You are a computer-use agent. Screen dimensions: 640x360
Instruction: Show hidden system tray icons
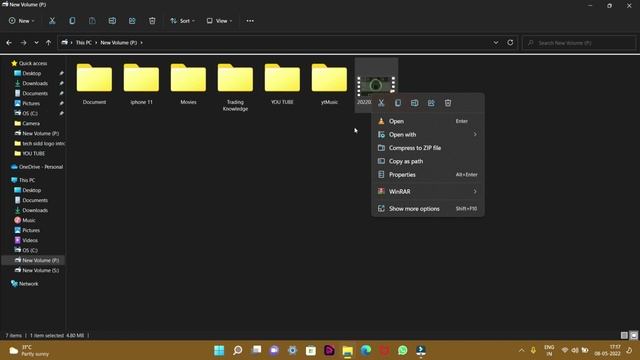(521, 350)
